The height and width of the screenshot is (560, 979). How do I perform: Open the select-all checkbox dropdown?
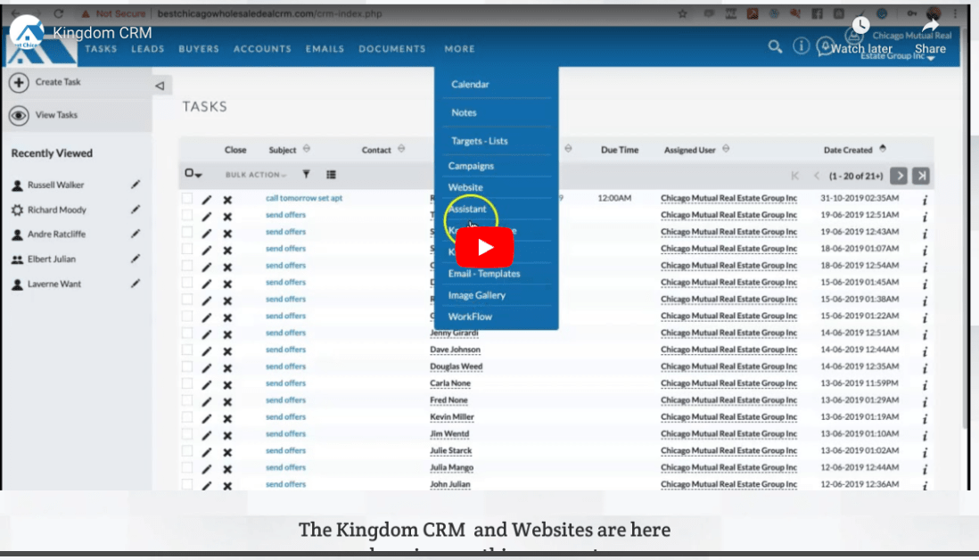[193, 174]
